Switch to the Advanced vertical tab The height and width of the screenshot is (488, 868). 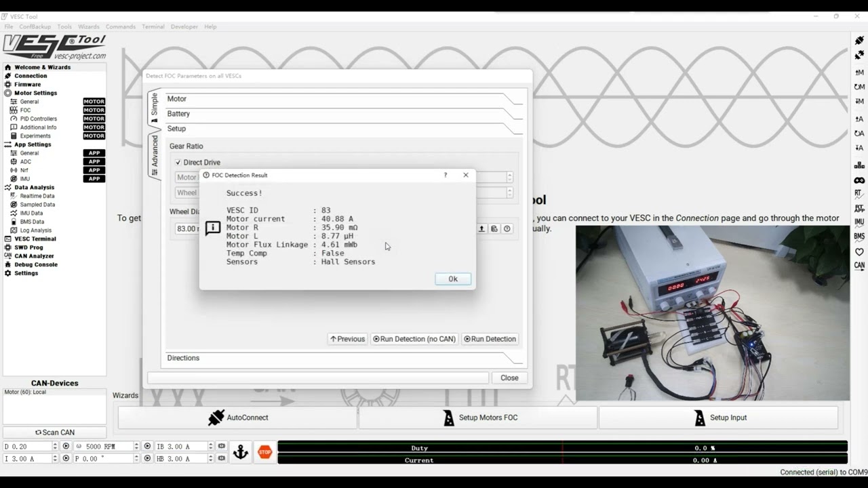click(x=154, y=156)
